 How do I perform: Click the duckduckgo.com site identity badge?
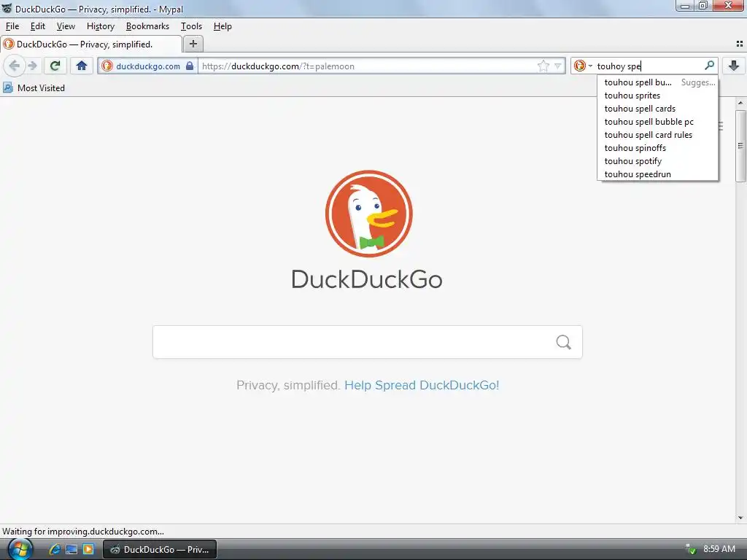coord(148,66)
